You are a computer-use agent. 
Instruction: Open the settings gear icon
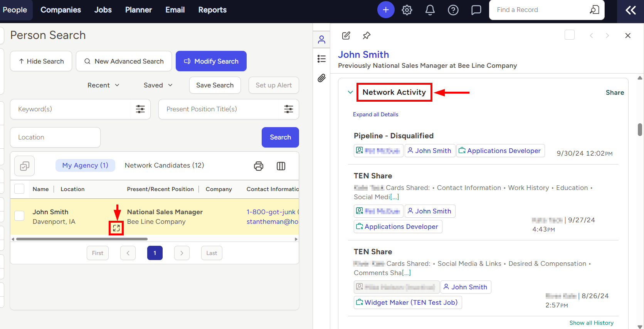pyautogui.click(x=407, y=10)
